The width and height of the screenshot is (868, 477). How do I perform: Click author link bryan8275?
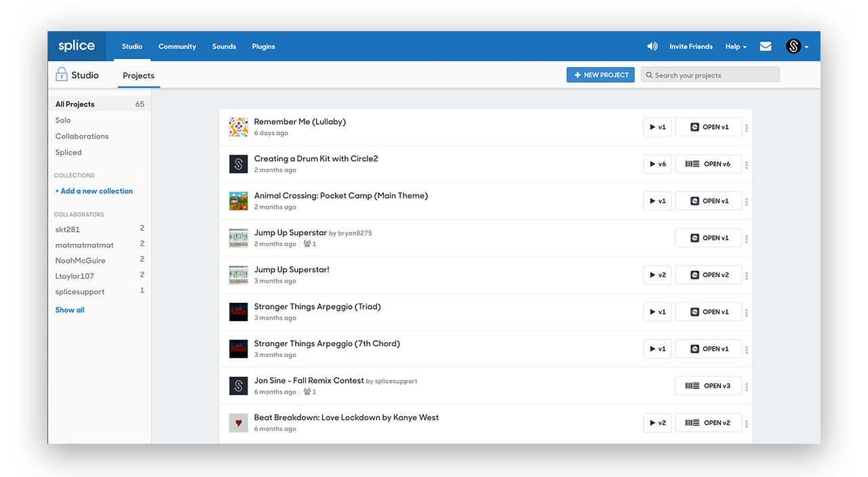pyautogui.click(x=355, y=233)
